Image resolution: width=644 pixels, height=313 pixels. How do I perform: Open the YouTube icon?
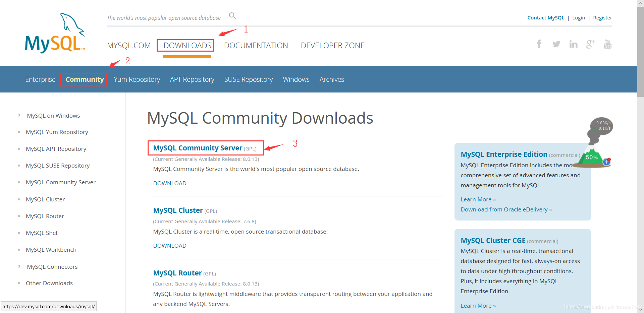coord(607,44)
